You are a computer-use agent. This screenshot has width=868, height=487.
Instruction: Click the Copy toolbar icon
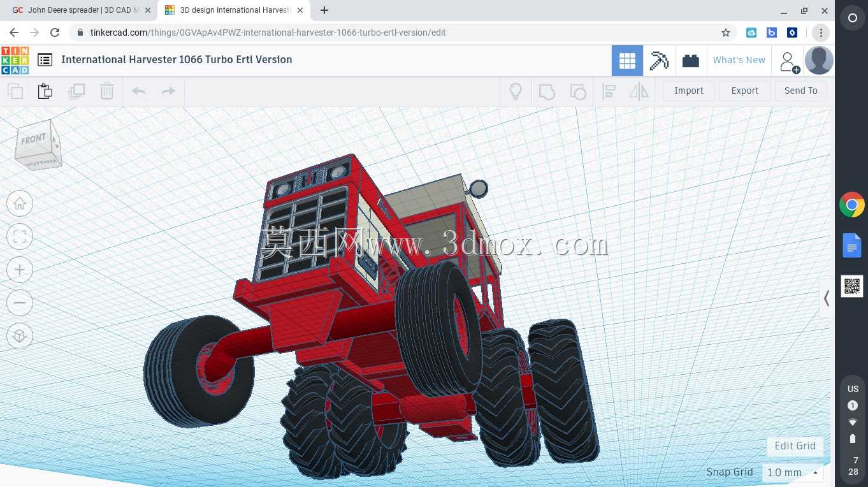[15, 91]
